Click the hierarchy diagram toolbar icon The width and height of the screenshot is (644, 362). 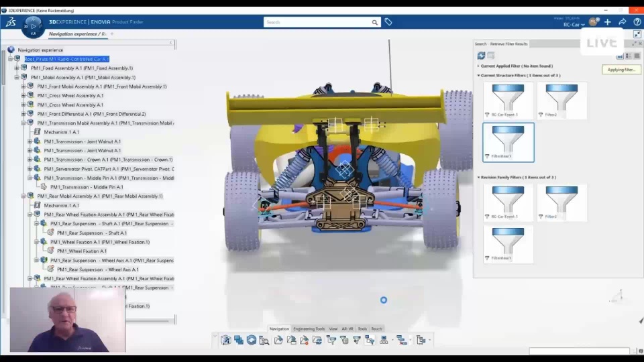pos(384,340)
